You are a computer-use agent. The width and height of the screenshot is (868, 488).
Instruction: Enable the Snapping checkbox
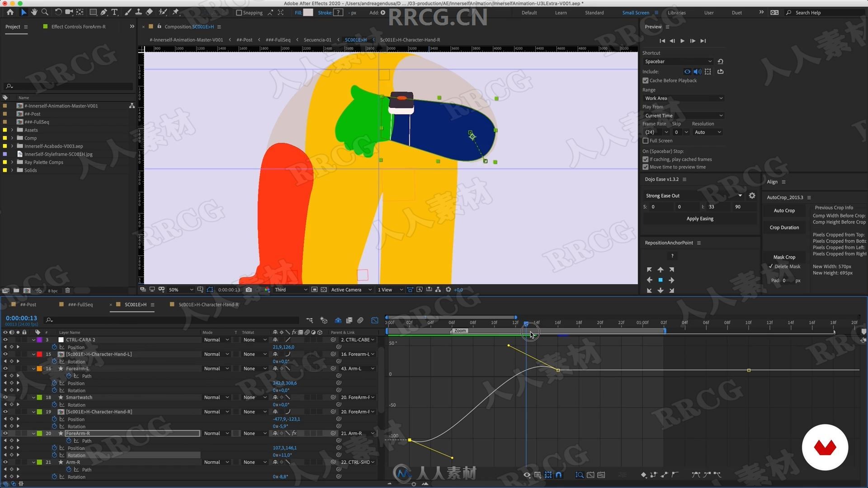239,13
